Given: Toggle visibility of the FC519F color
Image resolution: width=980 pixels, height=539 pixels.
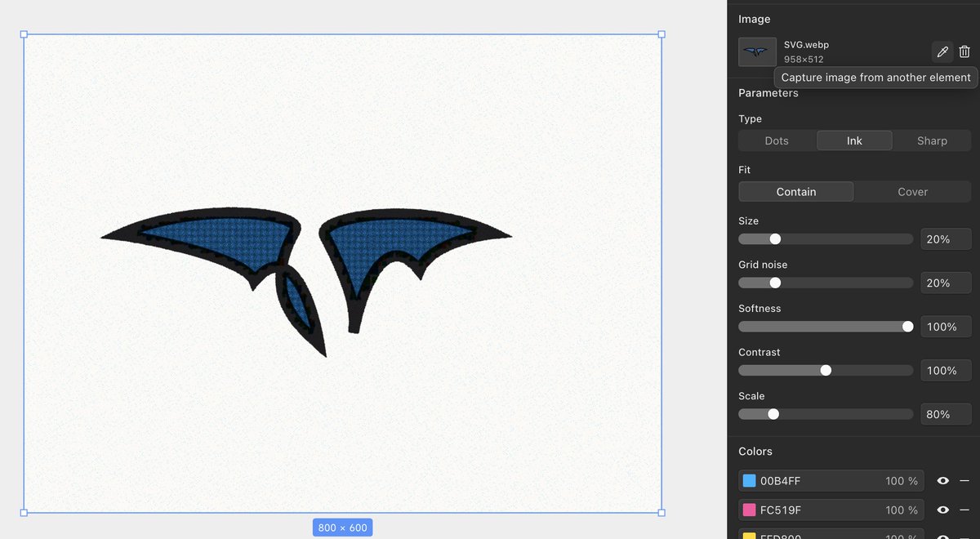Looking at the screenshot, I should (x=942, y=510).
